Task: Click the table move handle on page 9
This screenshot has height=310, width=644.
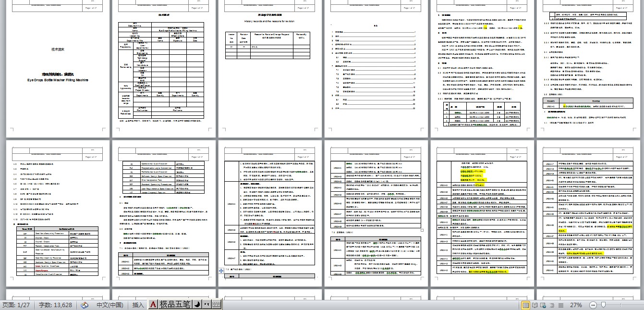Action: click(221, 271)
